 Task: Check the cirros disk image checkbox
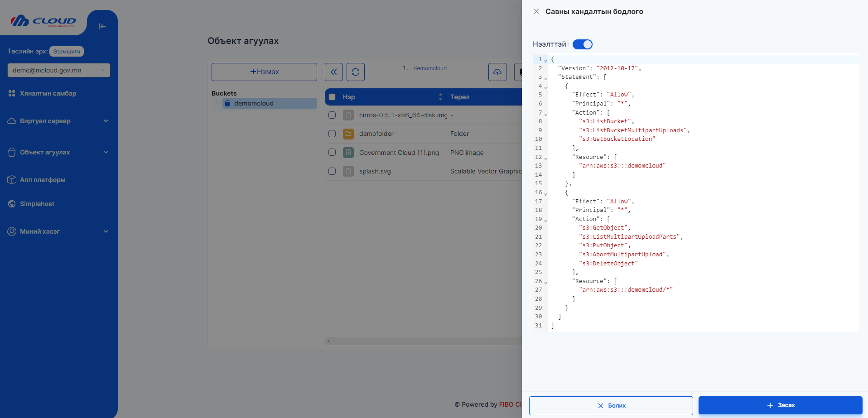[332, 115]
